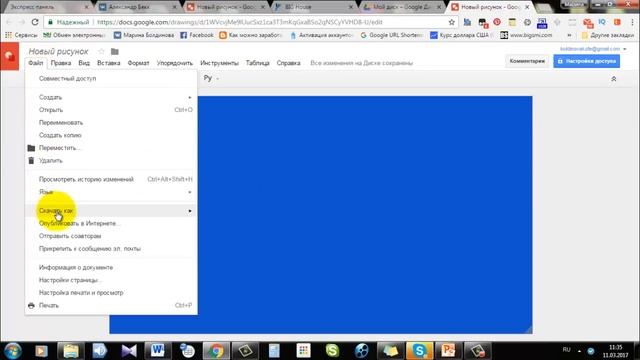This screenshot has height=360, width=640.
Task: Open the 'Другие закладки' bookmarks folder
Action: pos(608,35)
